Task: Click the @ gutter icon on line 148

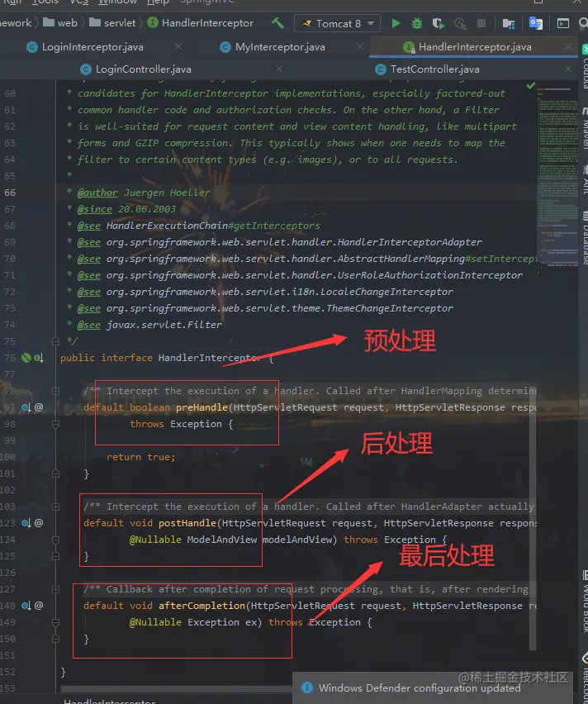Action: pos(39,606)
